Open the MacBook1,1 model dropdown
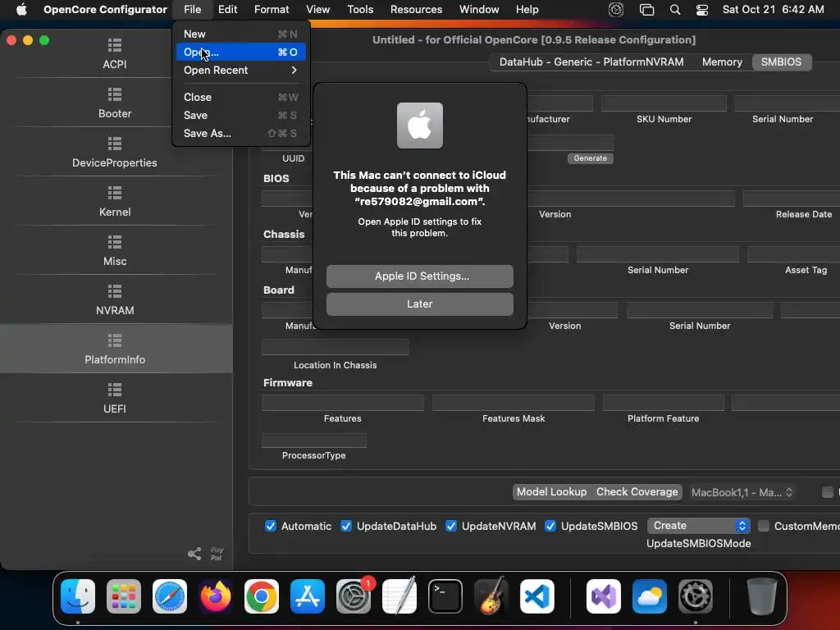Viewport: 840px width, 630px height. [x=742, y=492]
